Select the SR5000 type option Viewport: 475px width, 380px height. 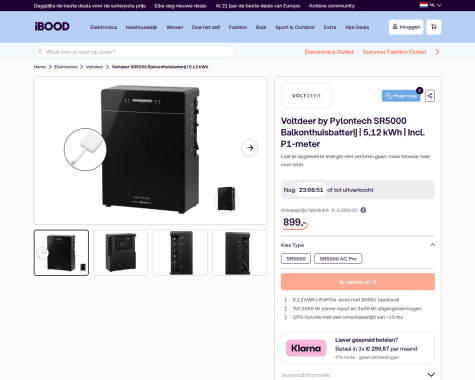point(296,259)
